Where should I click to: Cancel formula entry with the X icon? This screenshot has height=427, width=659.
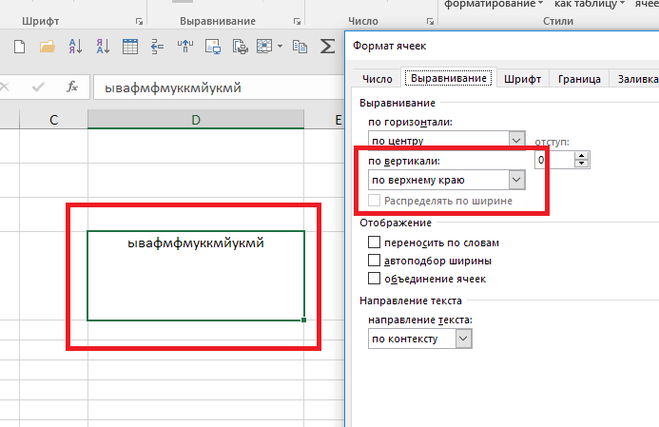tap(4, 87)
